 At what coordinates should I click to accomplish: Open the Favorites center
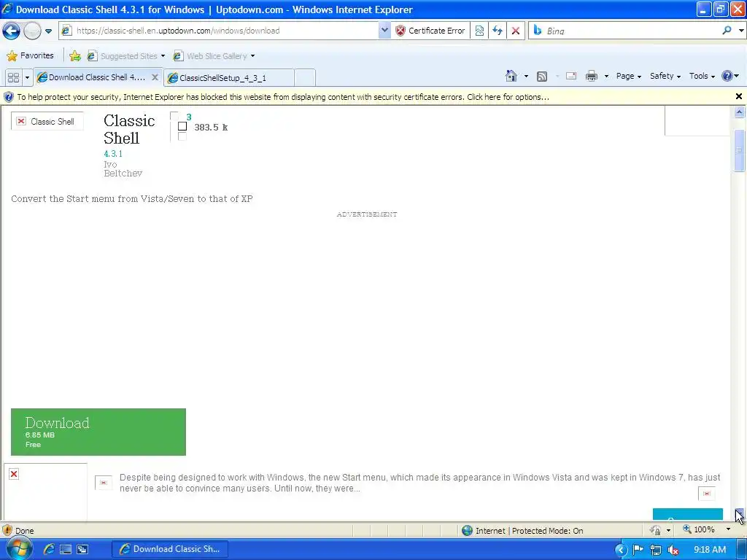coord(30,55)
